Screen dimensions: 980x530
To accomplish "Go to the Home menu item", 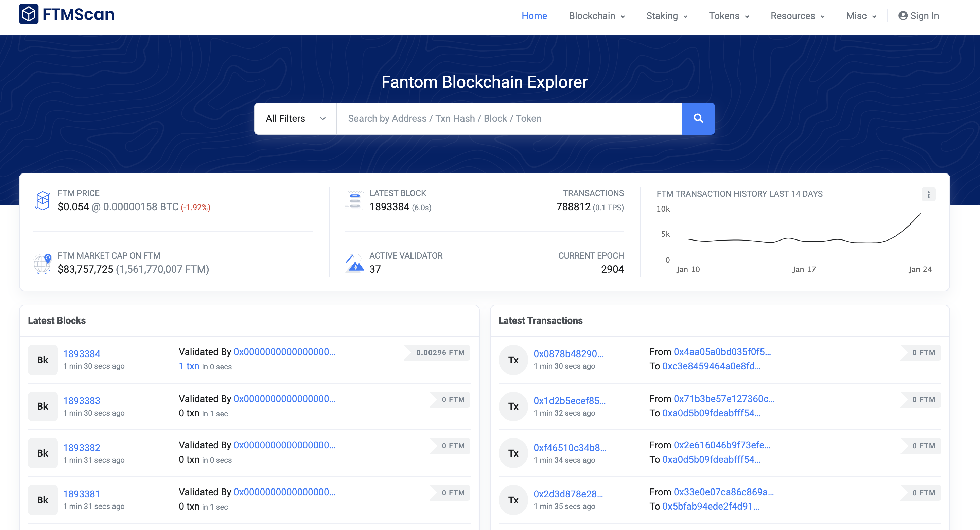I will (x=534, y=16).
